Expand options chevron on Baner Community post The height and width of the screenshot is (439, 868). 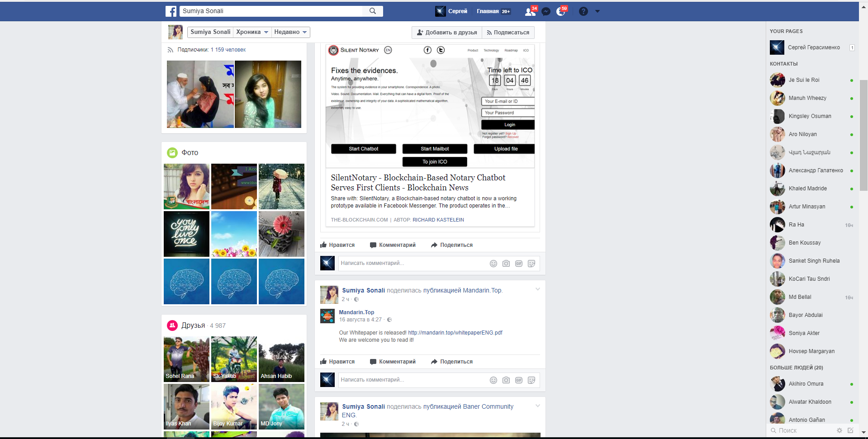538,406
